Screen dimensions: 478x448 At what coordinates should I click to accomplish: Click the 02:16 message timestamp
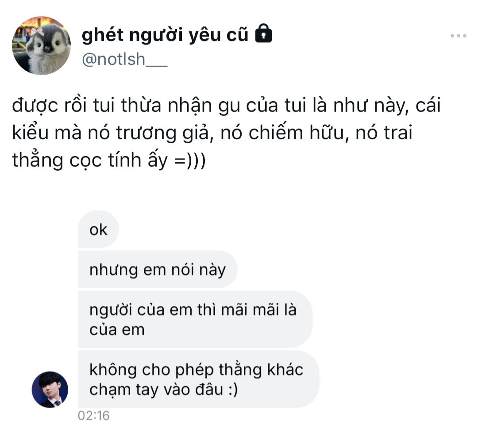(93, 415)
